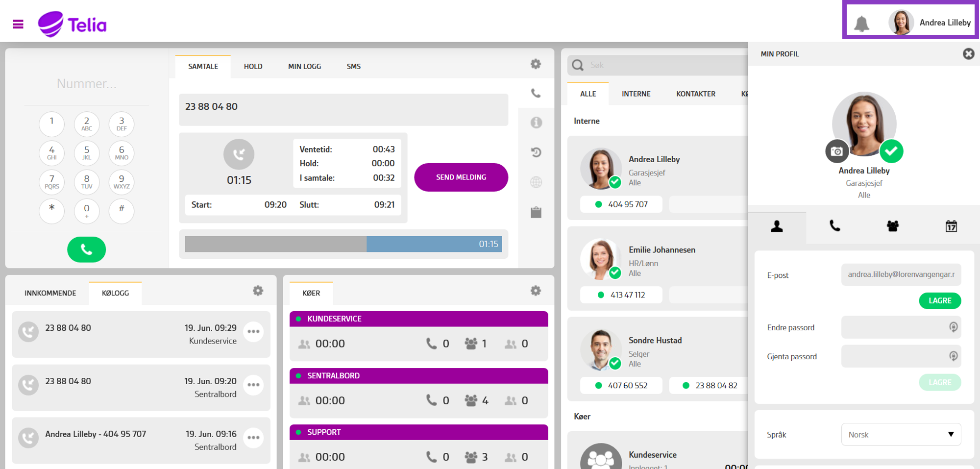This screenshot has width=980, height=469.
Task: Click the SEND MELDING button
Action: [x=461, y=177]
